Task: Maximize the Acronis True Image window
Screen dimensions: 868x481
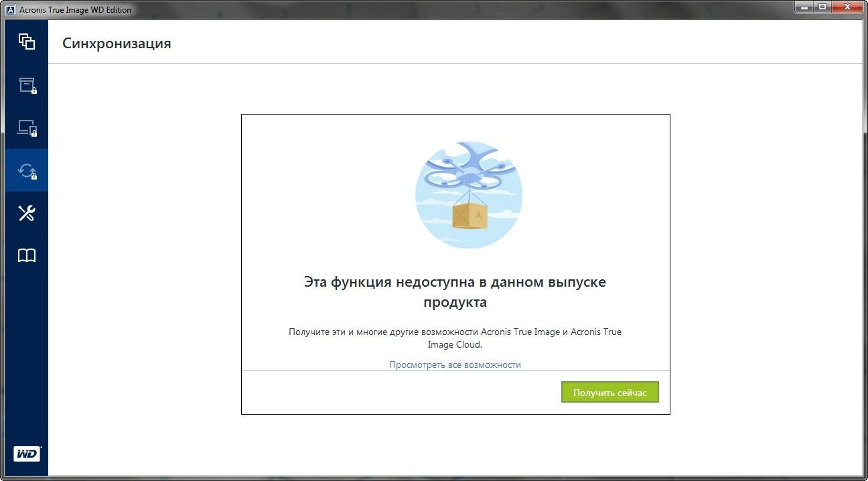Action: 822,7
